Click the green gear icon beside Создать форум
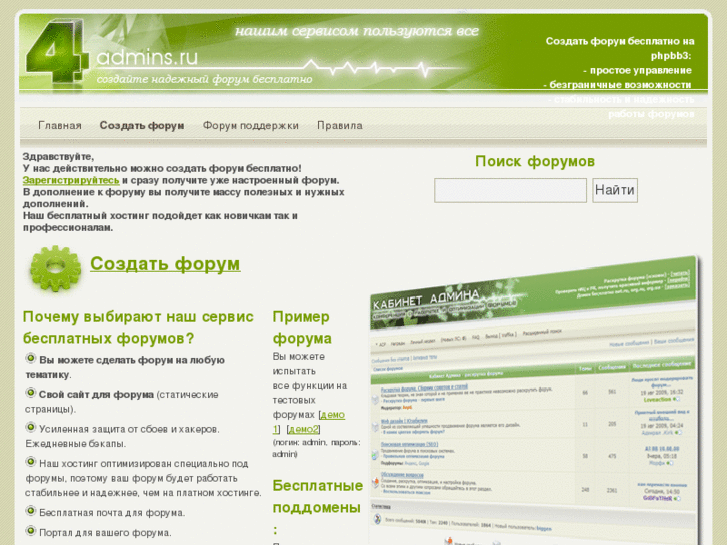Screen dimensions: 727x545 pyautogui.click(x=55, y=269)
